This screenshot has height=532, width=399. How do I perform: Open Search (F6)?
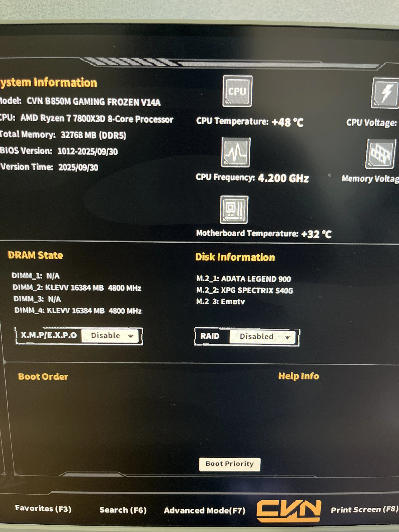coord(123,510)
